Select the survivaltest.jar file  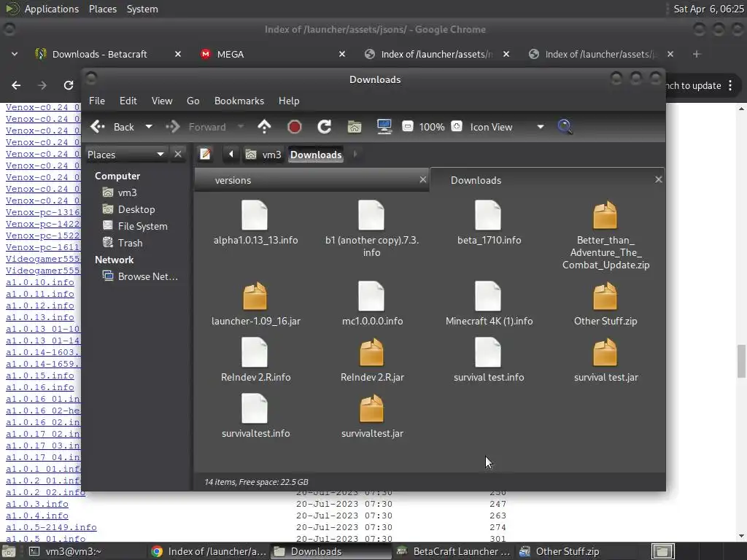371,416
